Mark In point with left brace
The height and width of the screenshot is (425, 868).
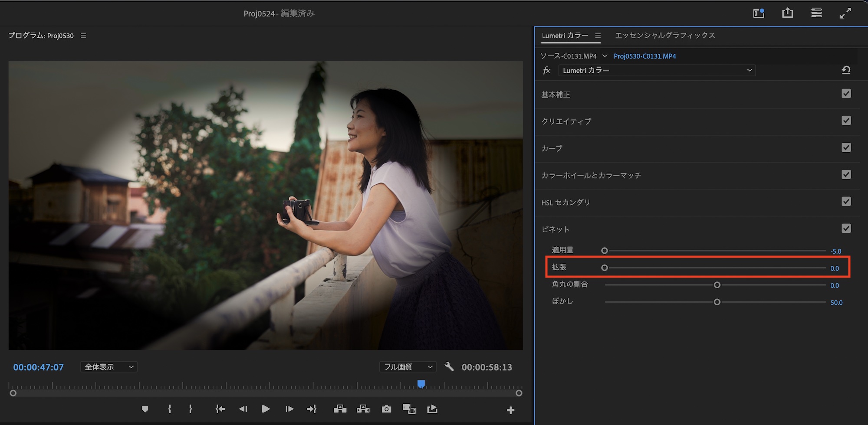pyautogui.click(x=169, y=409)
